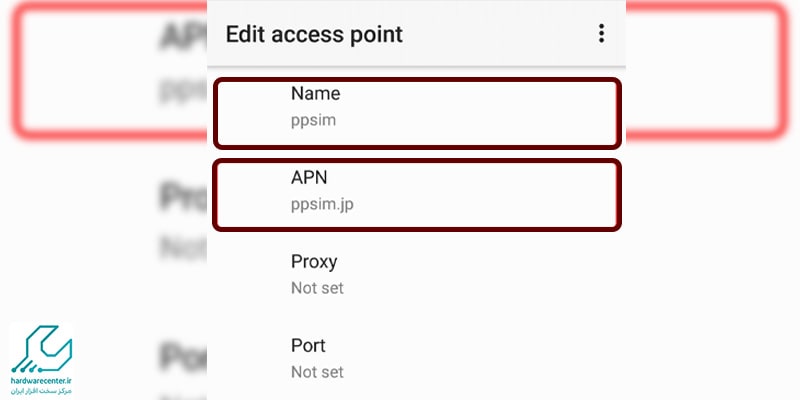Tap the Not set value under Port
The height and width of the screenshot is (400, 800).
[x=317, y=372]
